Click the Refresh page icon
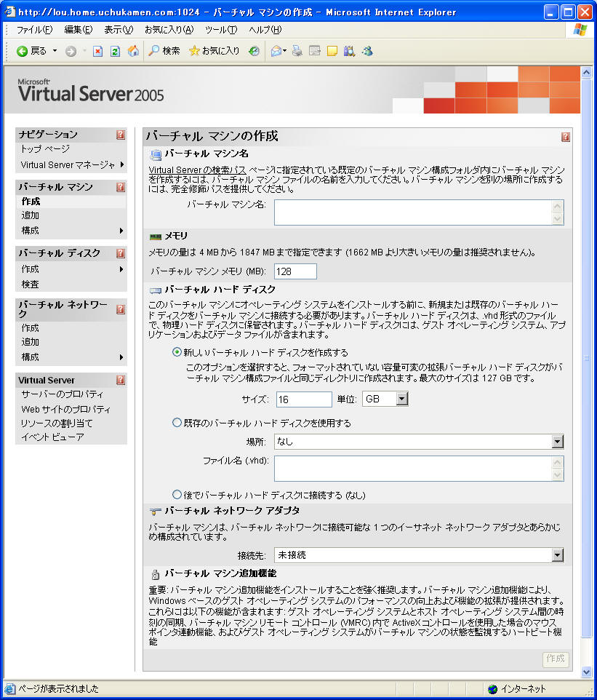Screen dimensions: 597x700 point(115,52)
